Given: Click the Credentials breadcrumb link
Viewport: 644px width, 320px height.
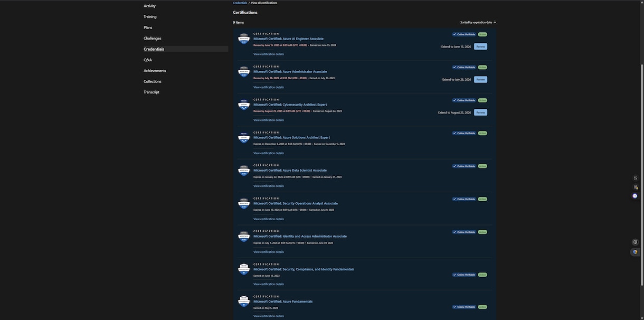Looking at the screenshot, I should [x=240, y=3].
